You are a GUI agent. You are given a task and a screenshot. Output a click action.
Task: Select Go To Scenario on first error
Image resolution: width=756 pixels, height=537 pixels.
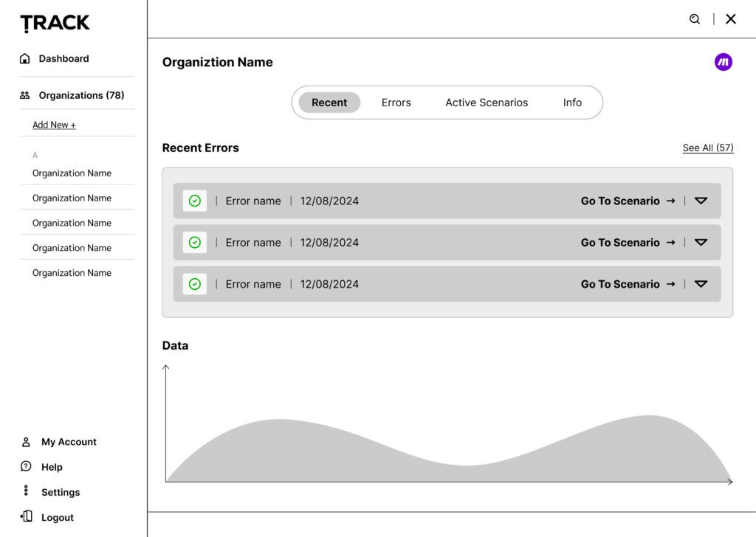pyautogui.click(x=628, y=201)
